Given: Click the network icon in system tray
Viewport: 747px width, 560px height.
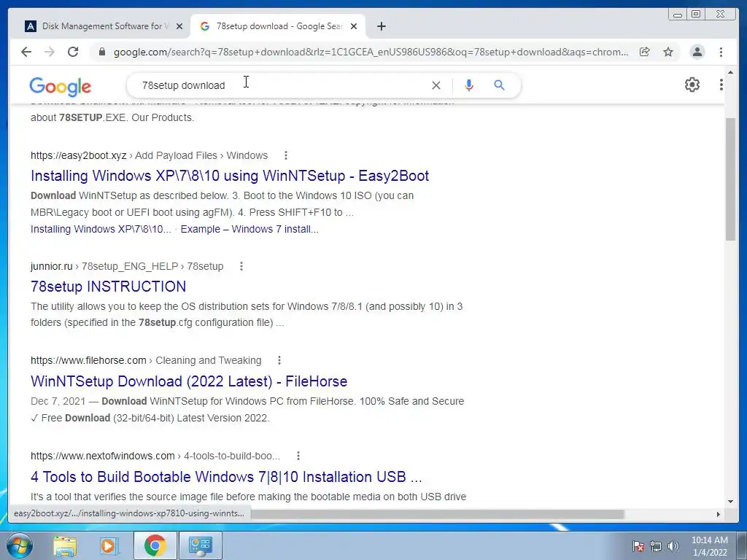Looking at the screenshot, I should point(656,546).
